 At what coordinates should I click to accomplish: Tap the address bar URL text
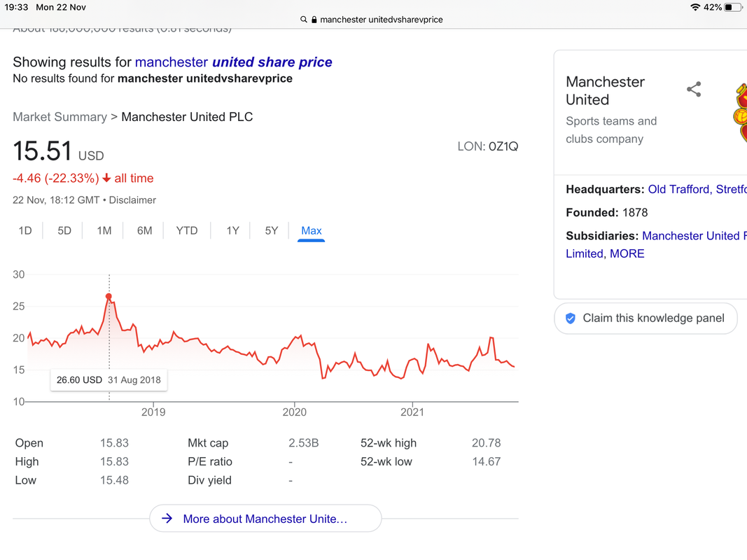point(381,20)
